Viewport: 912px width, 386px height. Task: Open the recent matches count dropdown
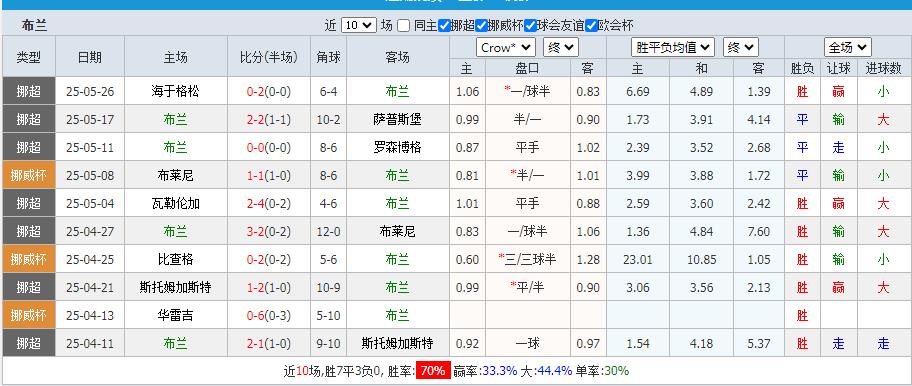point(359,26)
